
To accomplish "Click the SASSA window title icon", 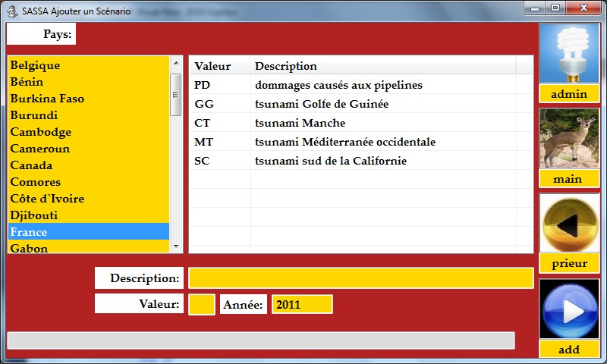I will (x=12, y=11).
